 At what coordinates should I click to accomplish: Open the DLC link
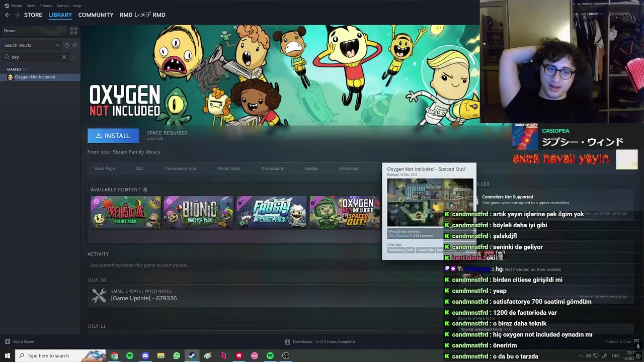coord(140,168)
